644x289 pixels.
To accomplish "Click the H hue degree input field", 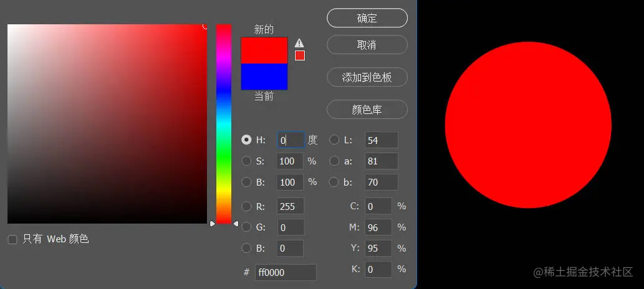I will (291, 140).
